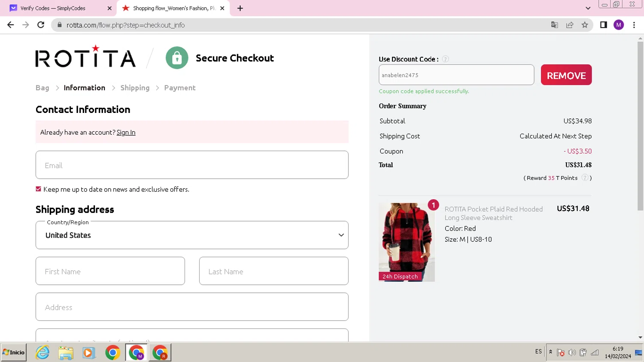644x362 pixels.
Task: Click the ROTITA Pocket Plaid Sweatshirt product title
Action: (494, 213)
